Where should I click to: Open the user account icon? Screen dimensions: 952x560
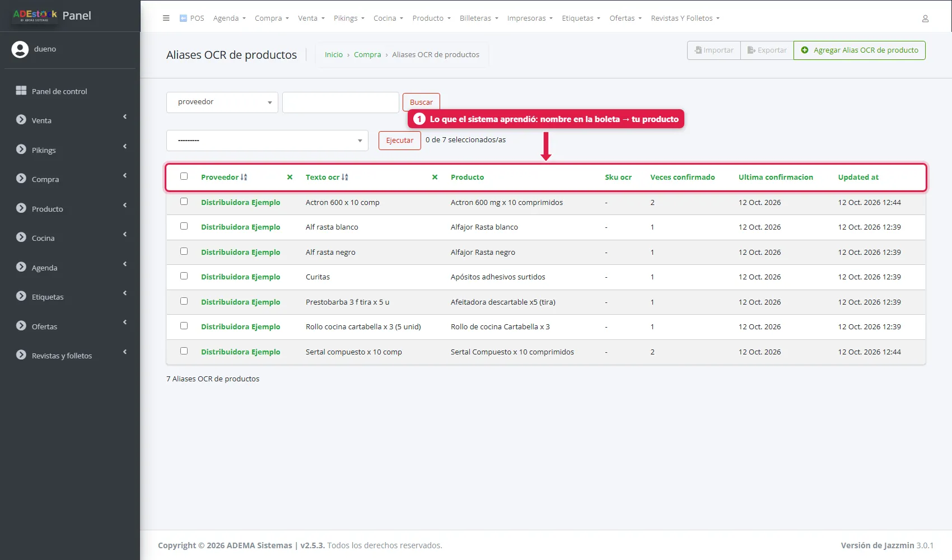[x=925, y=18]
